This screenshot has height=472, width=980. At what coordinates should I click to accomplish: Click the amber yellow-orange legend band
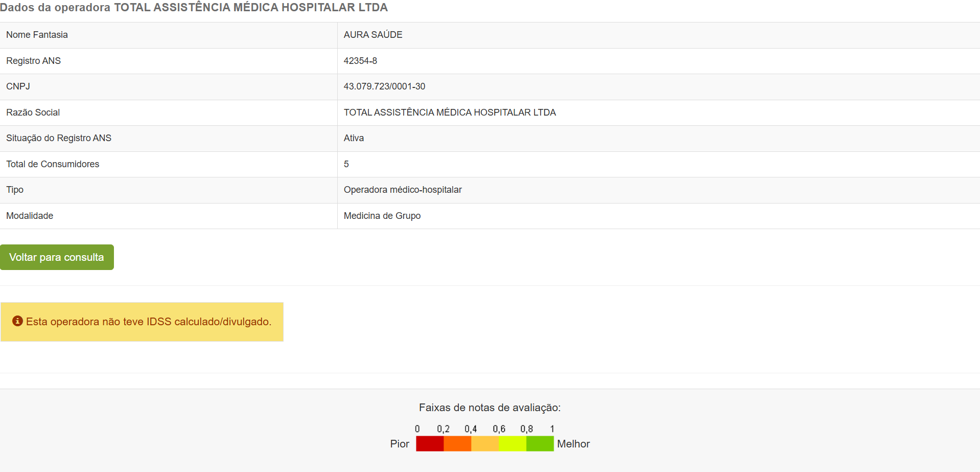[x=485, y=443]
